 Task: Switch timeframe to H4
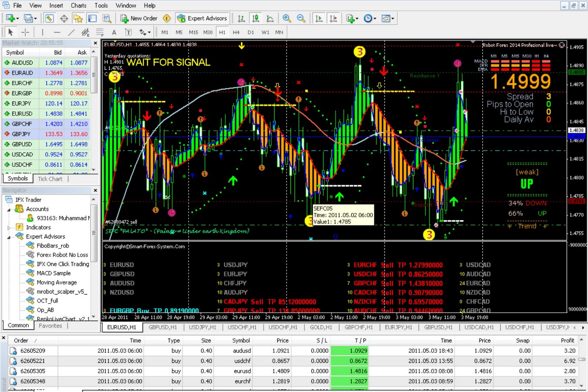(236, 32)
